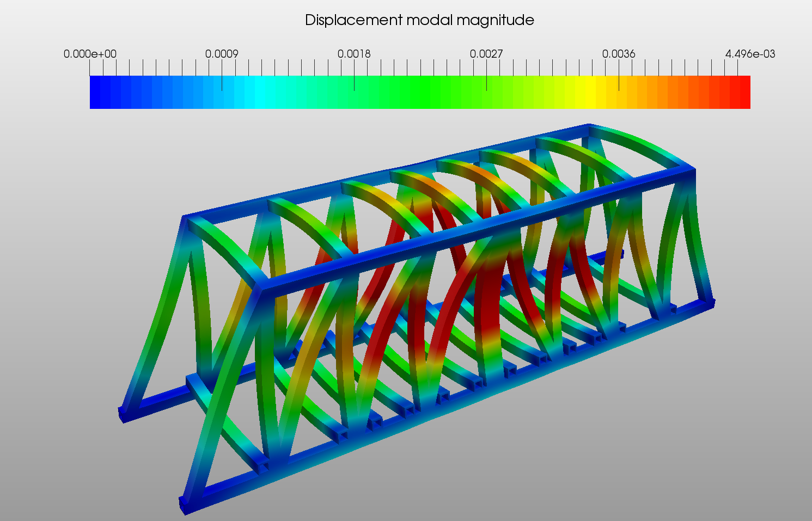Image resolution: width=812 pixels, height=521 pixels.
Task: Click the 0.0009 legend tick label
Action: point(222,54)
